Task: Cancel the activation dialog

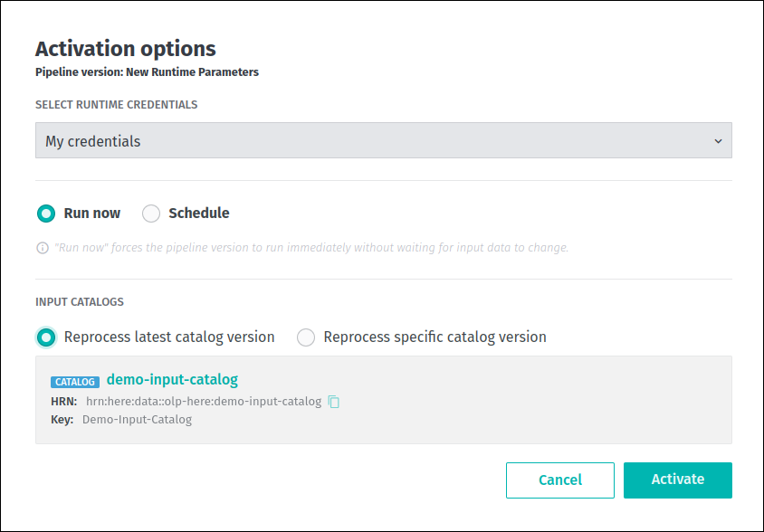Action: 559,480
